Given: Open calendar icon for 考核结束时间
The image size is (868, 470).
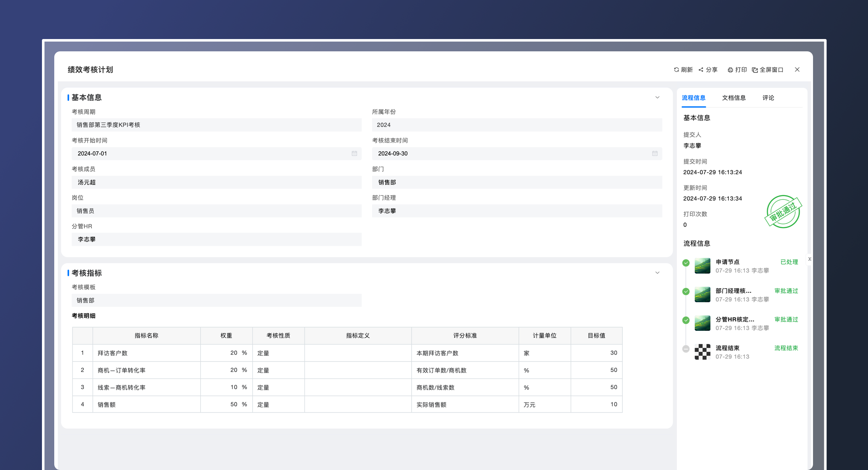Looking at the screenshot, I should point(655,154).
